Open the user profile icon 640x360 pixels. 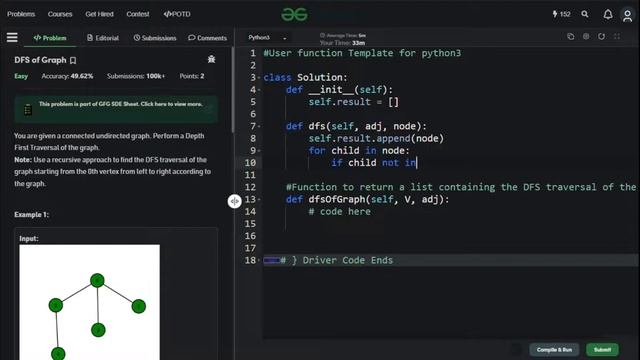627,16
